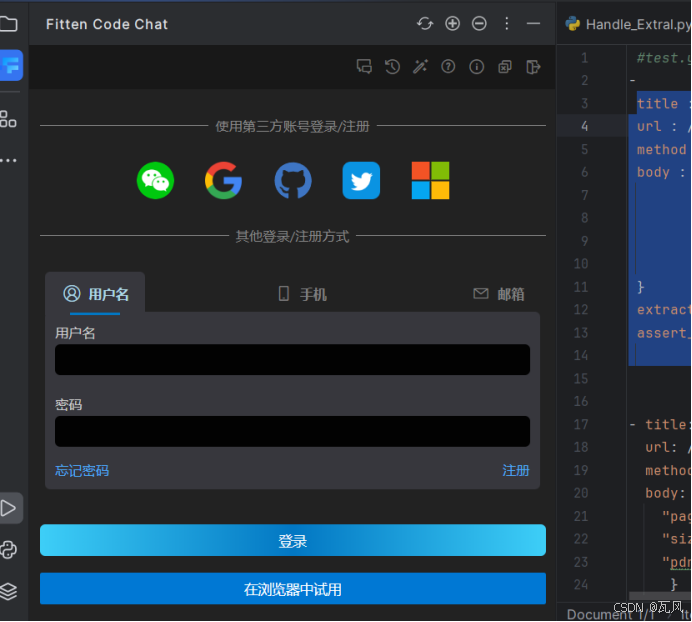Click the open-in-new-window icon in toolbar
The image size is (692, 622).
[x=505, y=67]
